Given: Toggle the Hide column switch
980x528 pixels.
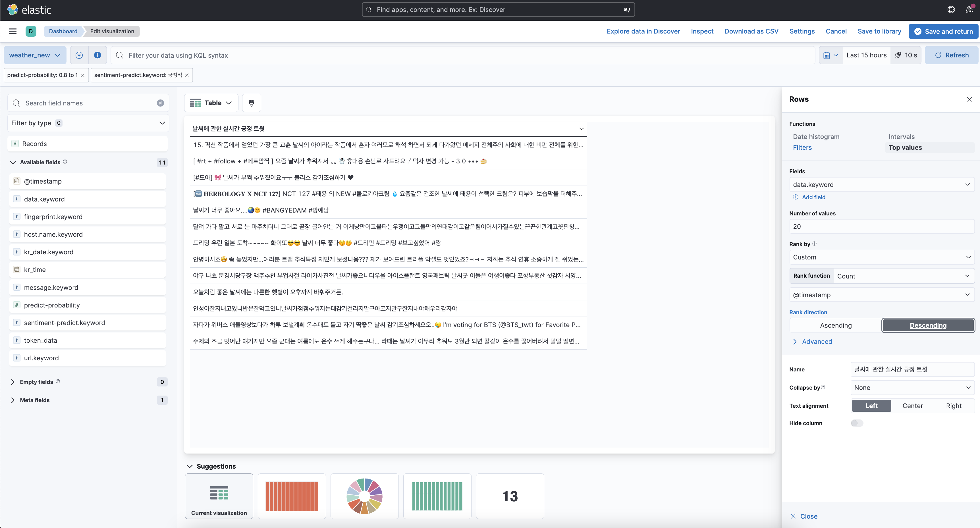Looking at the screenshot, I should 857,423.
